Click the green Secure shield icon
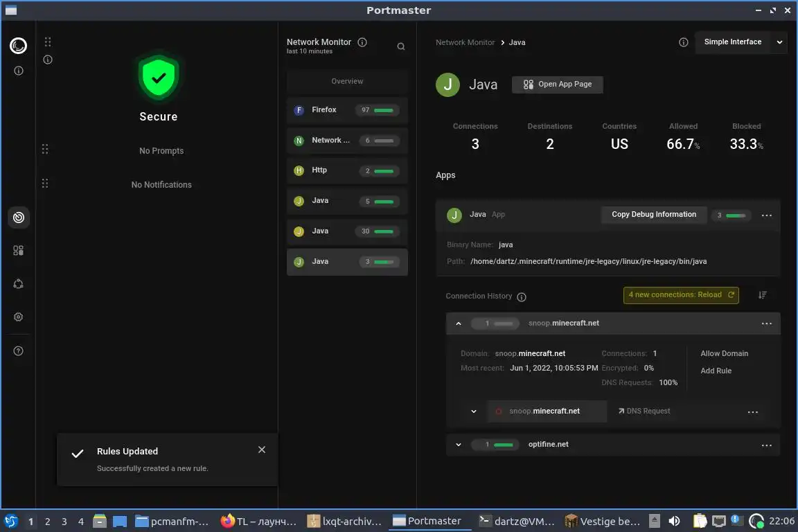This screenshot has width=798, height=532. pyautogui.click(x=158, y=78)
